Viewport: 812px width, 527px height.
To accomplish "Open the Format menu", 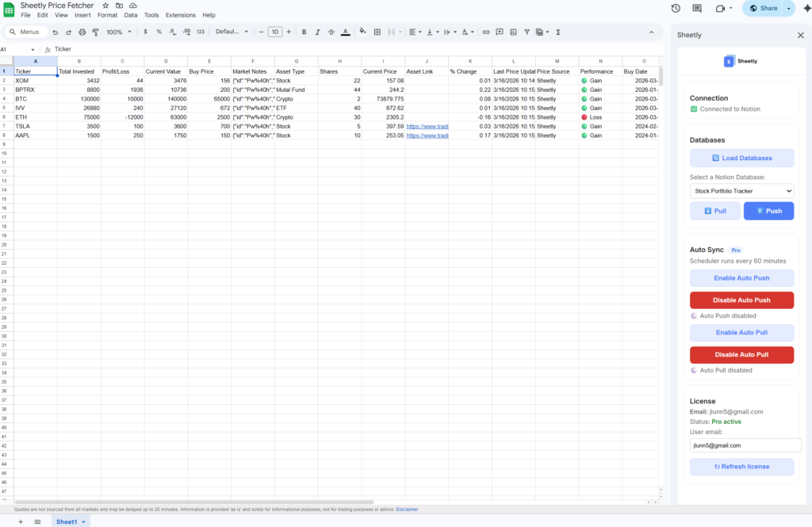I will pyautogui.click(x=107, y=15).
